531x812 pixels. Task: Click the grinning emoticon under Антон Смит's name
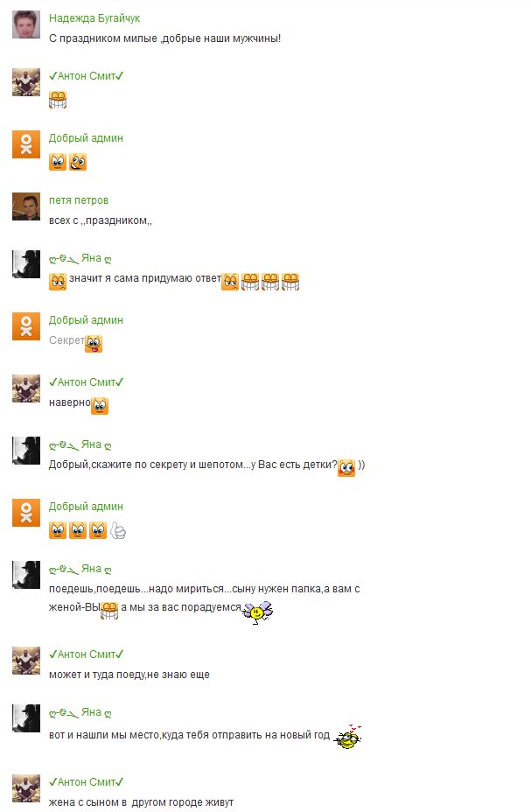pyautogui.click(x=58, y=100)
